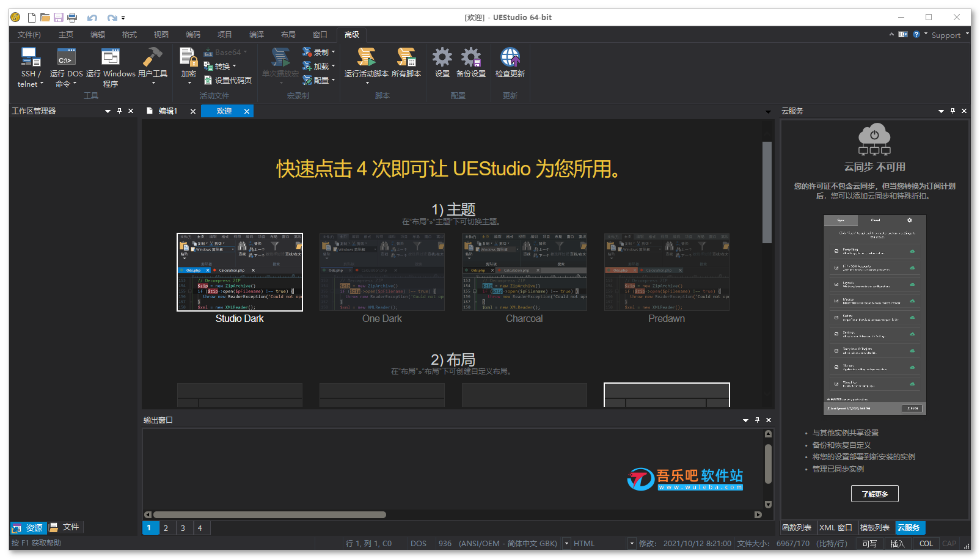Expand the record (录制) dropdown arrow
The width and height of the screenshot is (980, 559).
(x=333, y=52)
